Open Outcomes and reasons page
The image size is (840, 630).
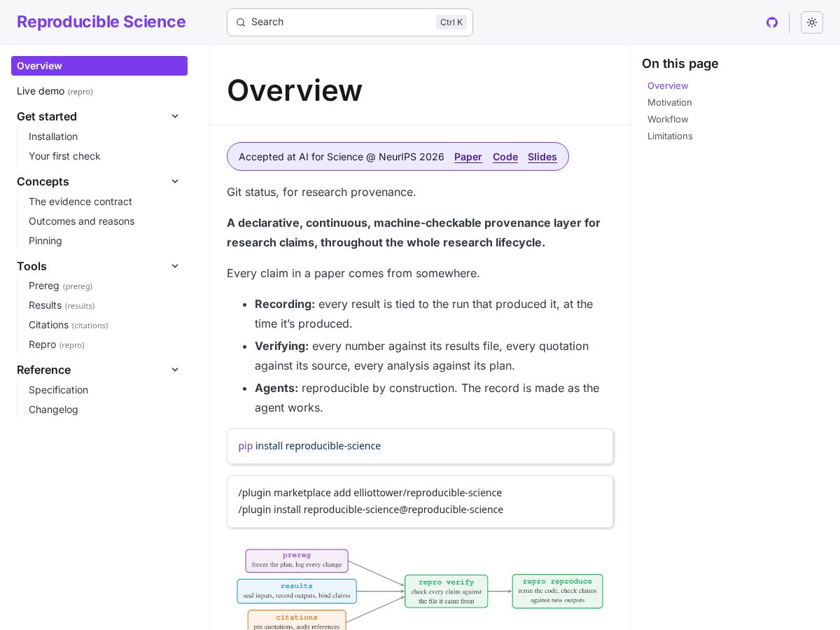tap(81, 221)
